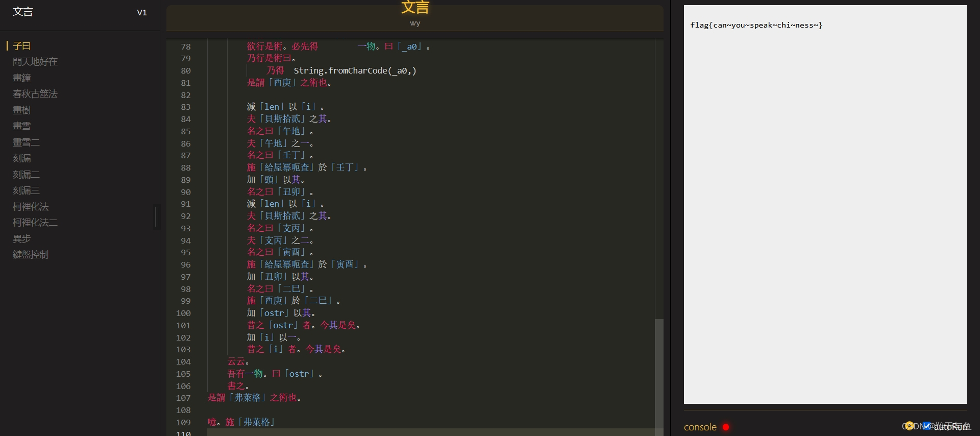Click the code line 加「i」以一
The image size is (980, 436).
[274, 337]
